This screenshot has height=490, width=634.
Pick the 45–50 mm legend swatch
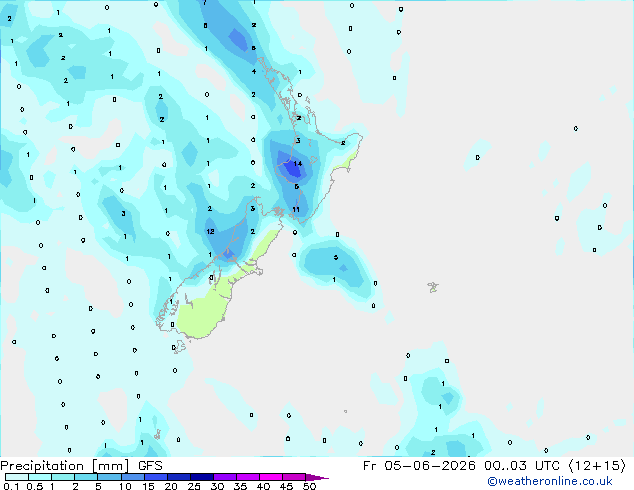(x=294, y=477)
